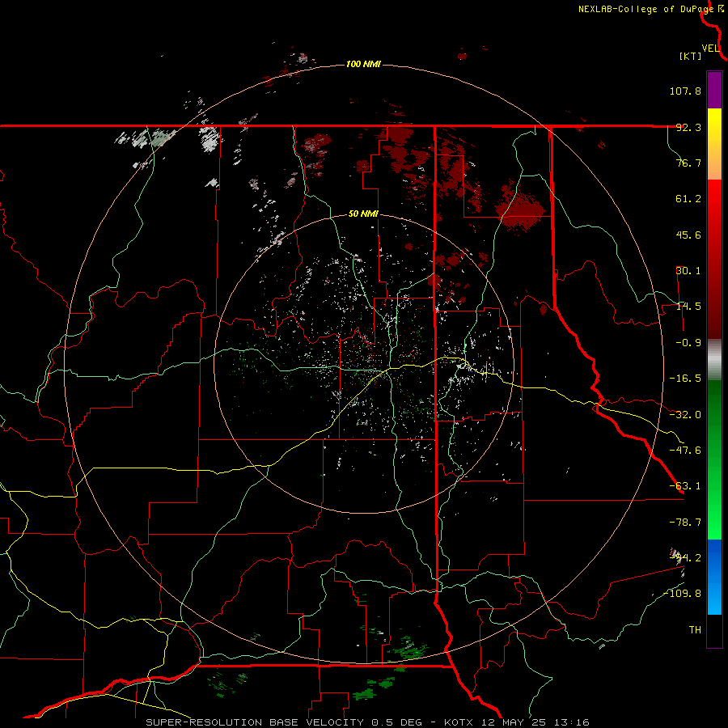The height and width of the screenshot is (728, 728).
Task: Click the 50 NMI range ring label
Action: (x=363, y=214)
